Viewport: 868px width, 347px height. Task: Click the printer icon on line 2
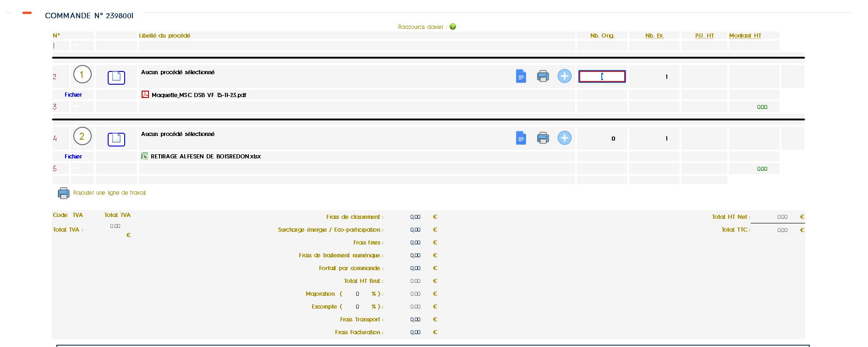[543, 76]
